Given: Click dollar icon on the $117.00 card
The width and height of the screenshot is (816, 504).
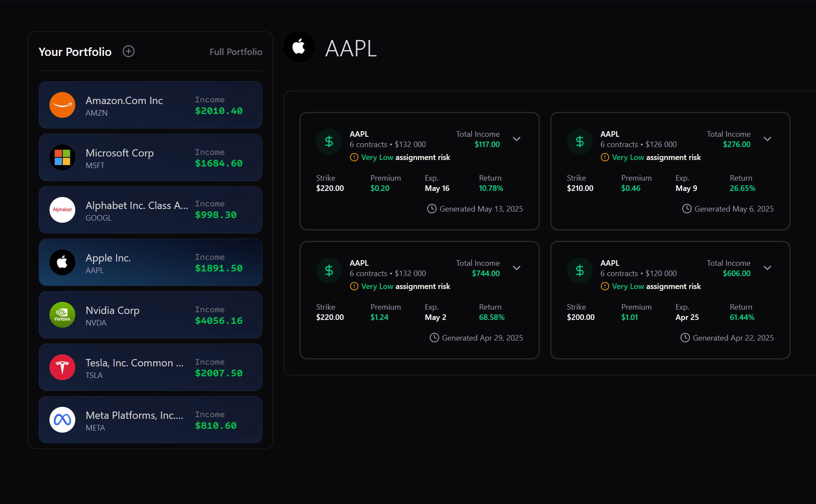Looking at the screenshot, I should click(x=329, y=141).
